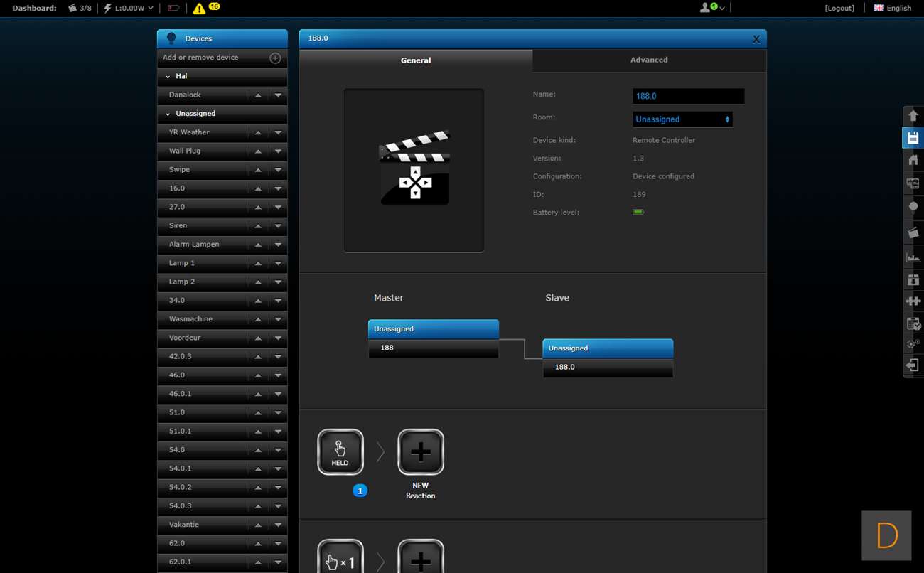Click the HELD trigger button
The width and height of the screenshot is (924, 573).
340,452
